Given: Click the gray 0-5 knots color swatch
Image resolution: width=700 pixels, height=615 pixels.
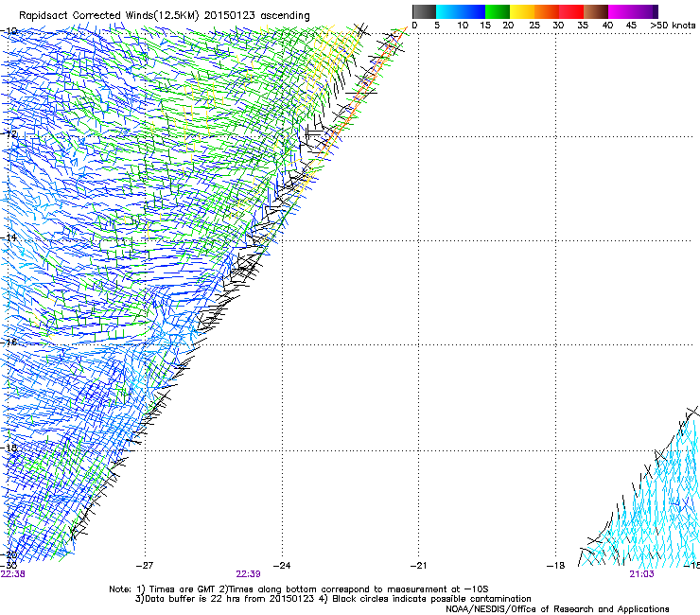Looking at the screenshot, I should click(424, 11).
